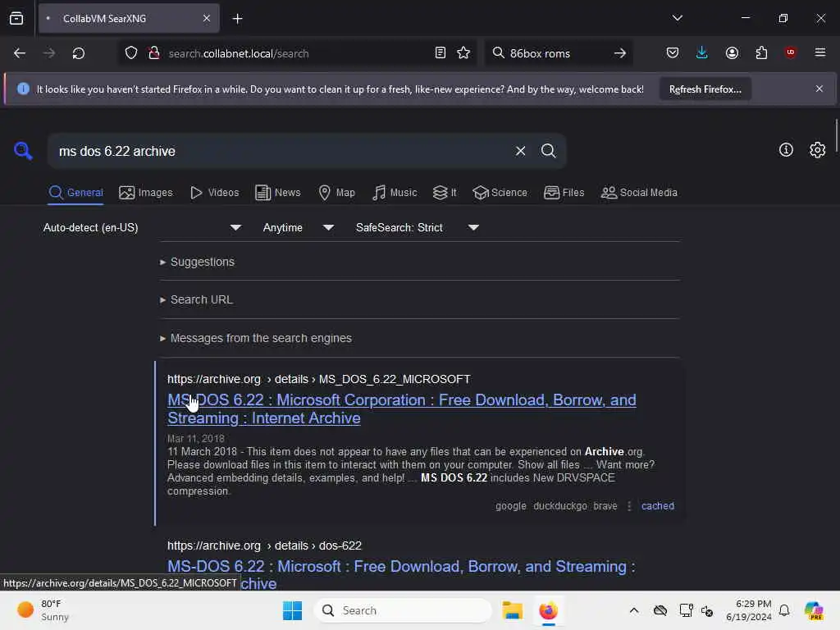This screenshot has width=840, height=630.
Task: Submit search with magnifier icon
Action: coord(548,151)
